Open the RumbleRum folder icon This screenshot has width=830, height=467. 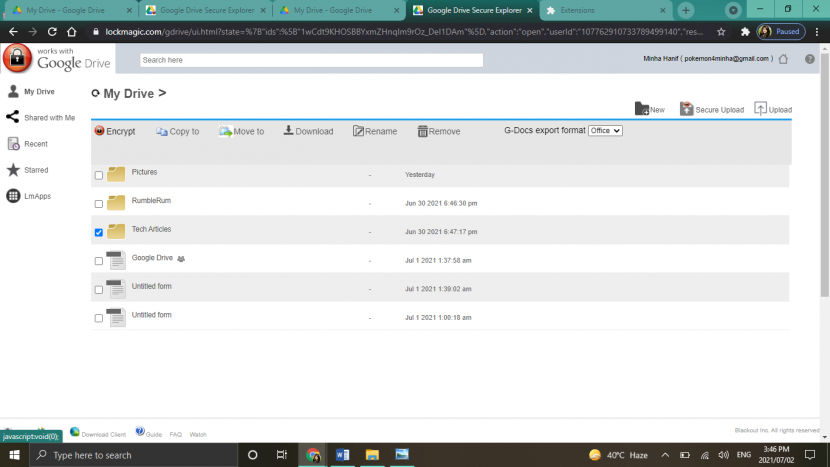point(116,202)
